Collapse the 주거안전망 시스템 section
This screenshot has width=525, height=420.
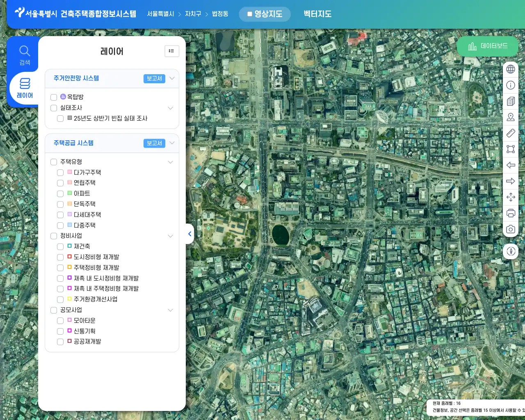(x=172, y=78)
